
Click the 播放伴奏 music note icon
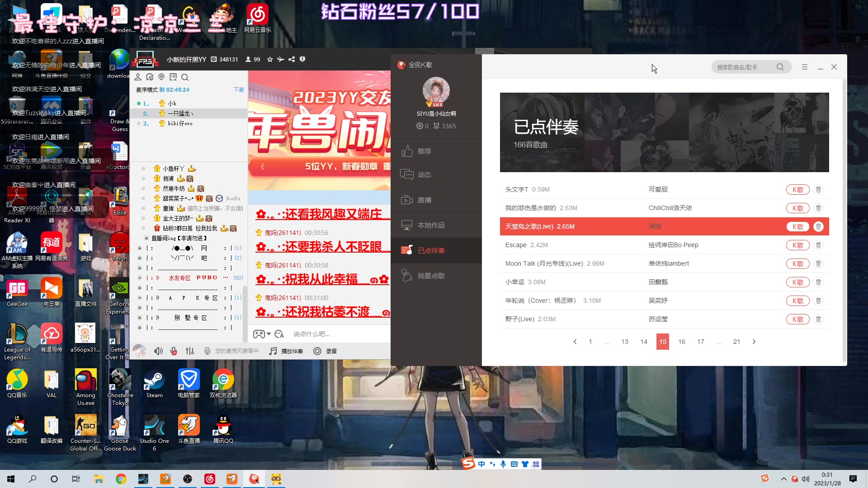pos(273,351)
